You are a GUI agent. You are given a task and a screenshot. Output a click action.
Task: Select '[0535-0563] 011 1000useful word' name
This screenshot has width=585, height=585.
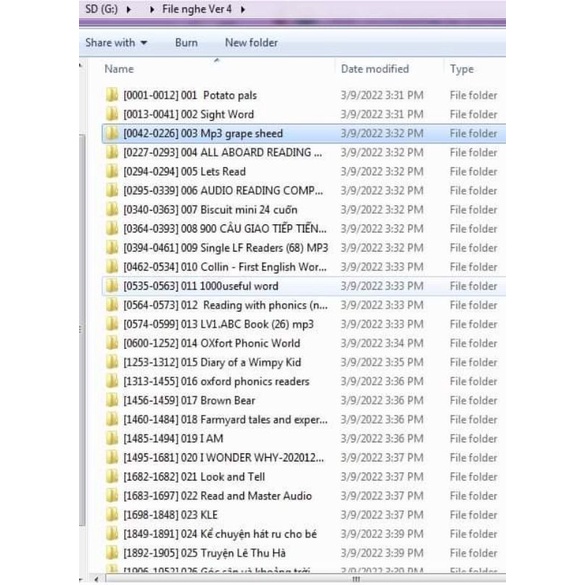tap(201, 286)
